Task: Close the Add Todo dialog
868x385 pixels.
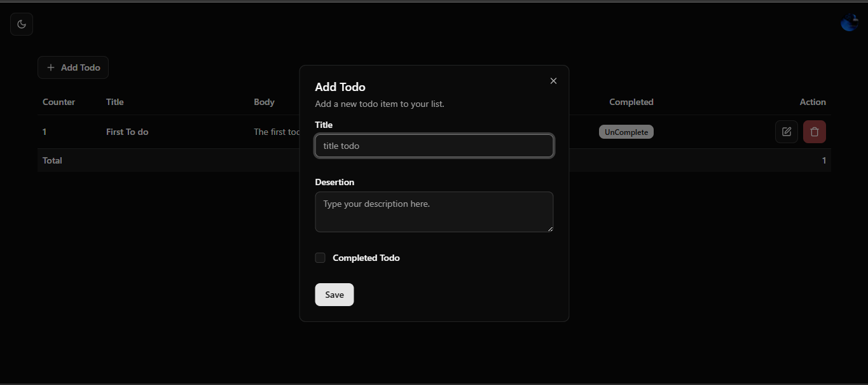Action: click(553, 81)
